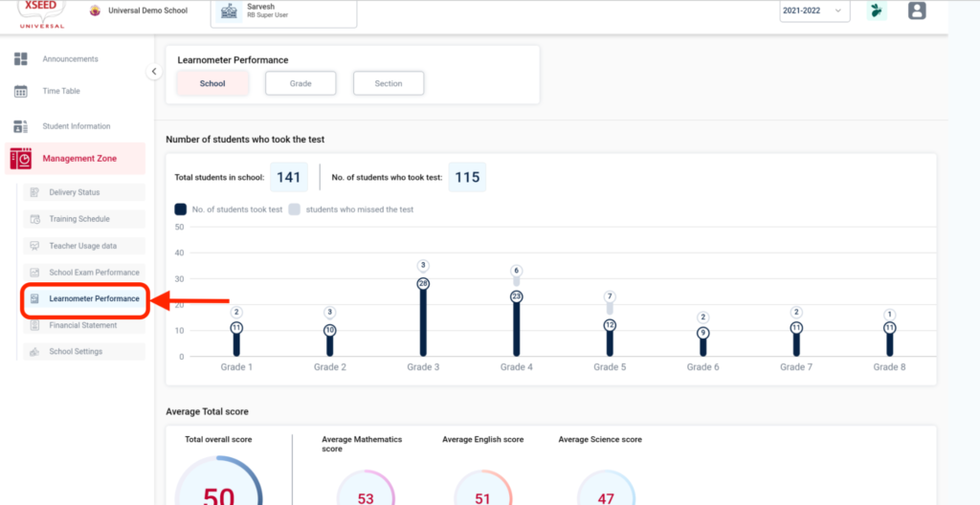Viewport: 980px width, 505px height.
Task: Toggle 'No. of students took test' legend swatch
Action: 181,209
